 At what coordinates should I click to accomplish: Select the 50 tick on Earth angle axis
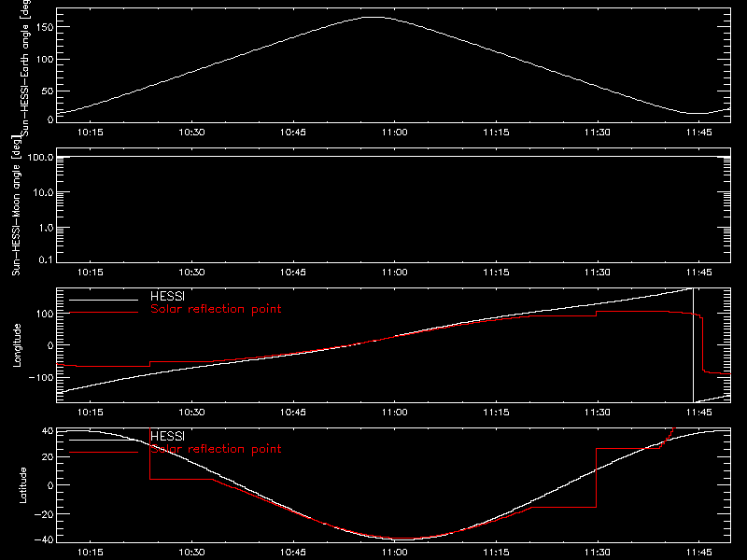(x=48, y=91)
